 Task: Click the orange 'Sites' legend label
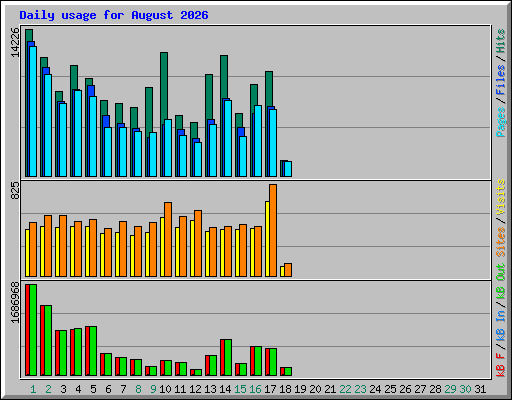(x=501, y=242)
